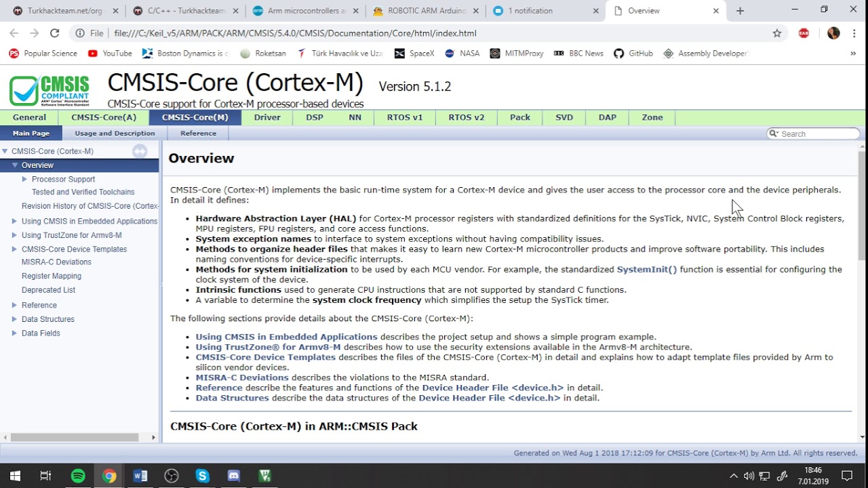Click the sync navigation panel icon
This screenshot has height=488, width=868.
[140, 151]
